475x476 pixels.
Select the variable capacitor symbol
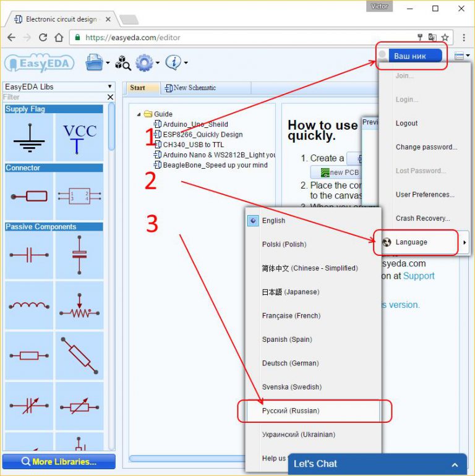point(29,406)
